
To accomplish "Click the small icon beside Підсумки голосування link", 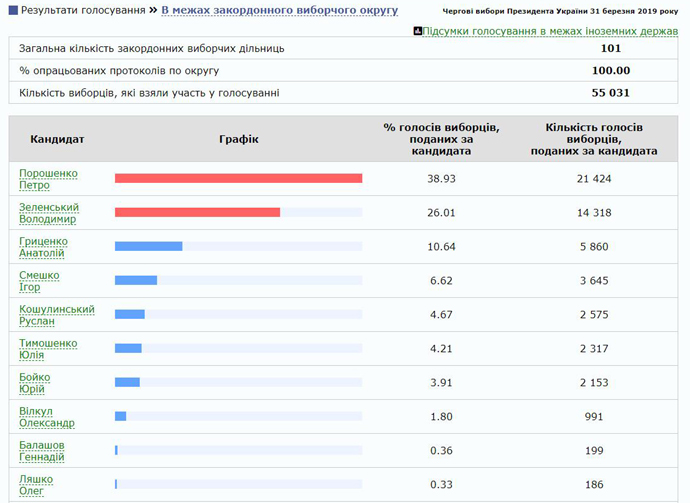I will point(418,31).
